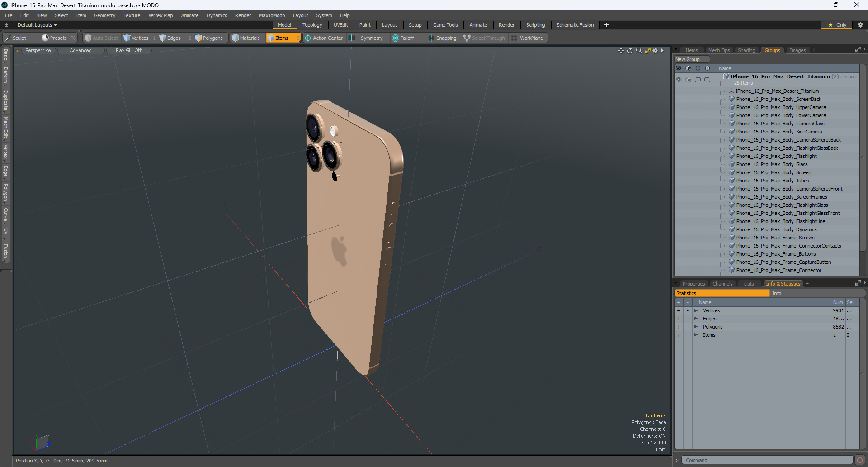The image size is (868, 467).
Task: Click the New Group button
Action: coord(691,59)
